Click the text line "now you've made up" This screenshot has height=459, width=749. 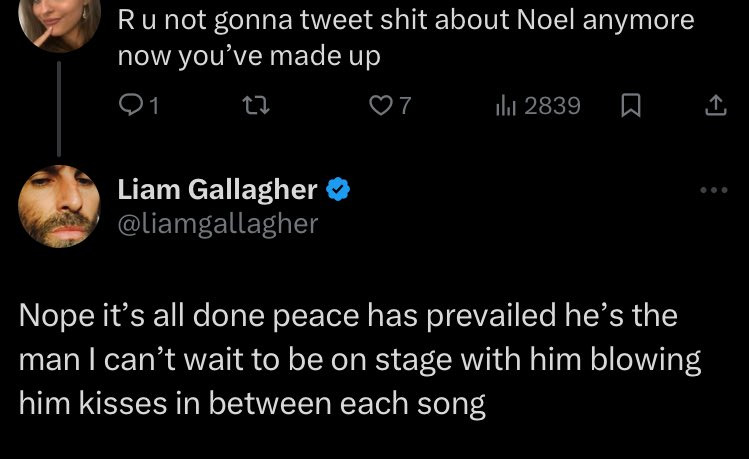249,56
